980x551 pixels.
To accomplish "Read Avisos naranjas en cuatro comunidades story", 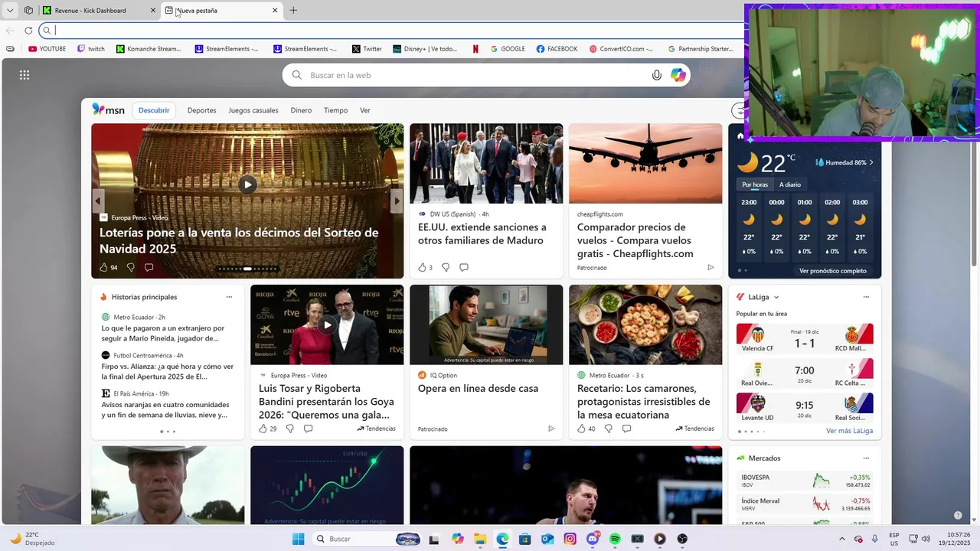I will 165,409.
